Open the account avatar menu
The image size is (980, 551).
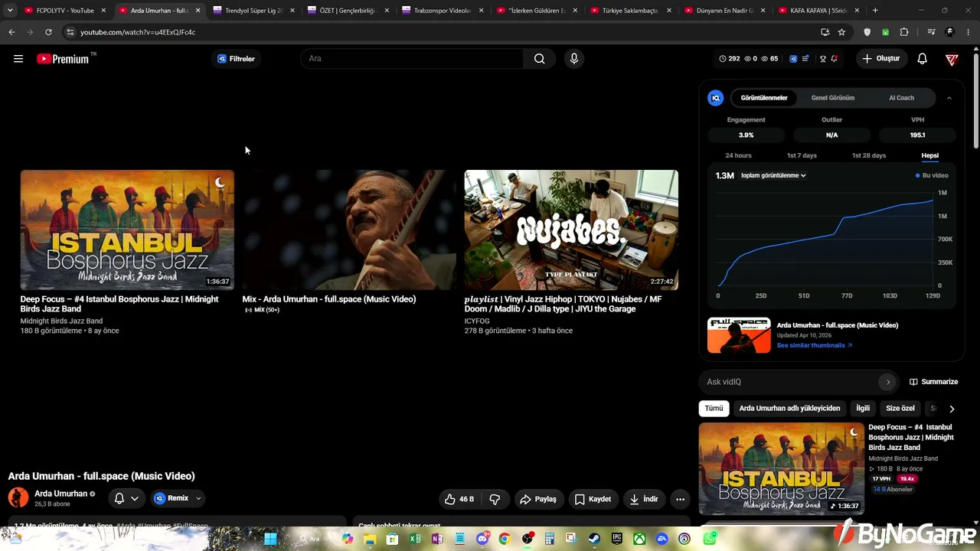pos(952,59)
